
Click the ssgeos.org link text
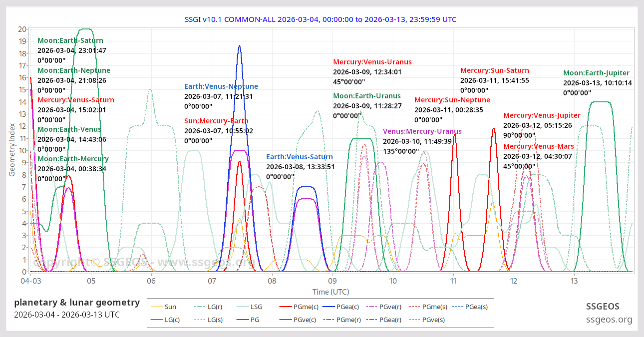(x=609, y=320)
